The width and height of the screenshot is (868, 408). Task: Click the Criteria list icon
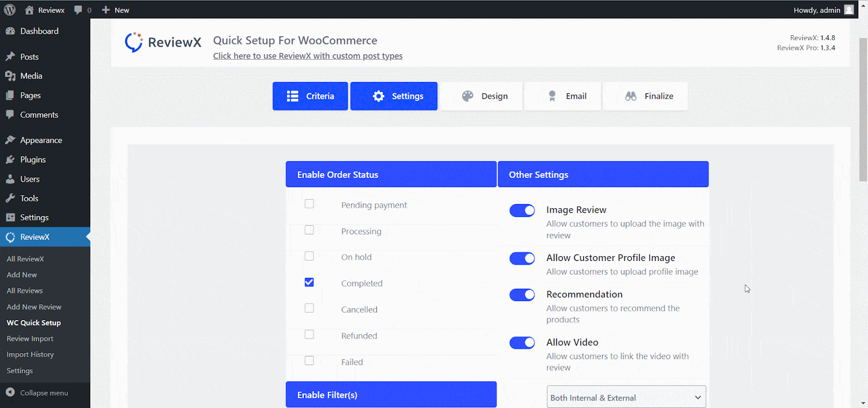[x=292, y=96]
